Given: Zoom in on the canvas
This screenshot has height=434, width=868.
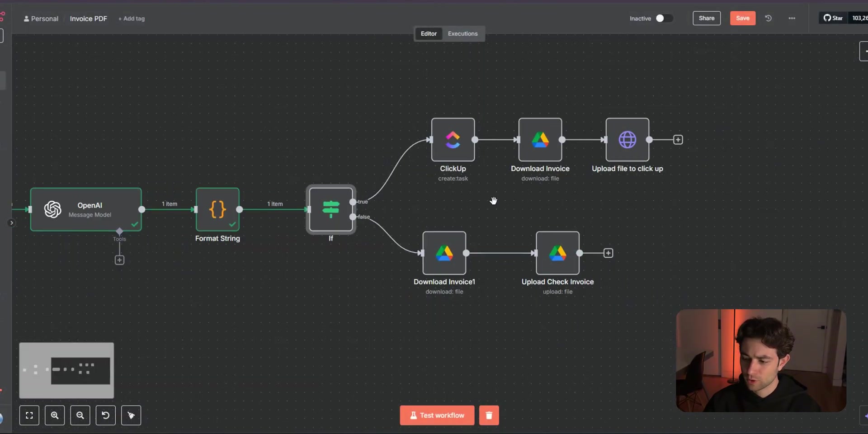Looking at the screenshot, I should [55, 415].
